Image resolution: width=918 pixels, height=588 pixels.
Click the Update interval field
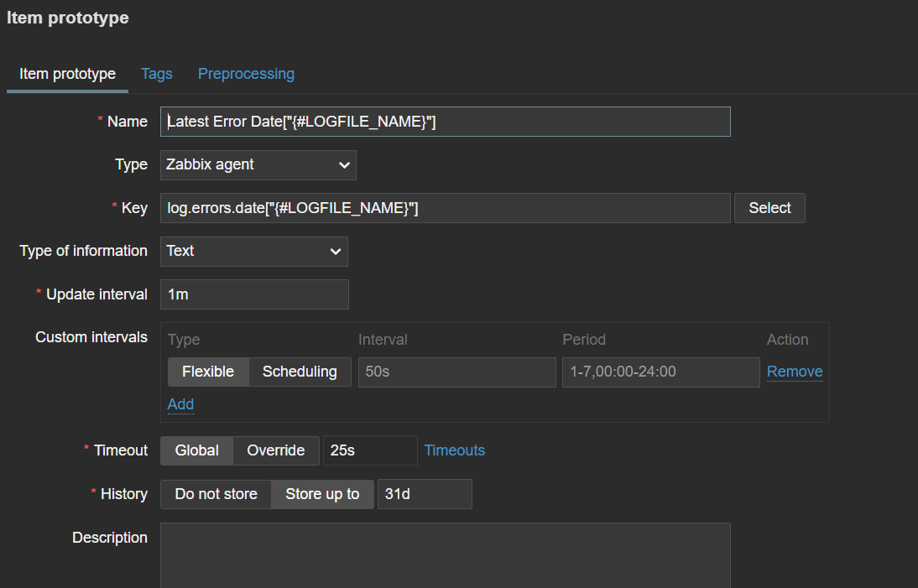[254, 294]
